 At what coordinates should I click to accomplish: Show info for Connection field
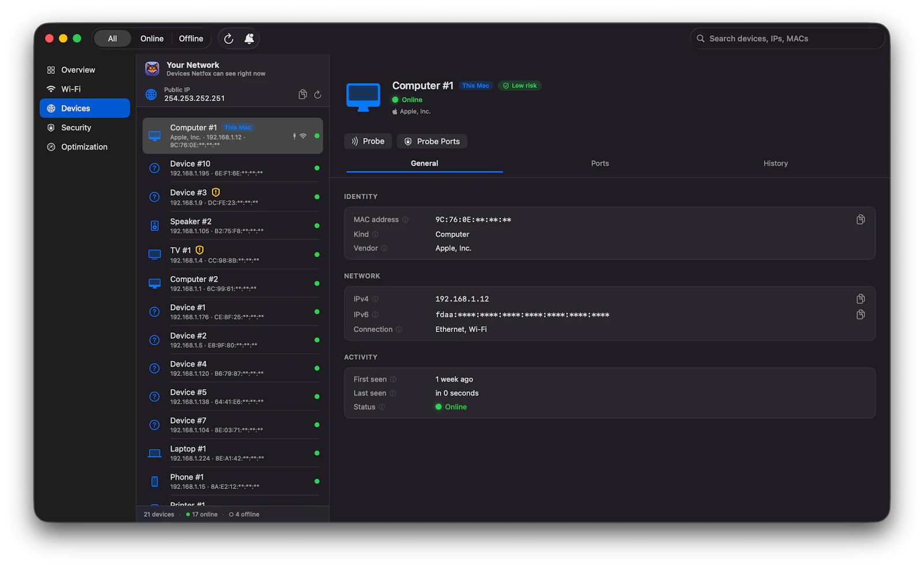coord(399,330)
